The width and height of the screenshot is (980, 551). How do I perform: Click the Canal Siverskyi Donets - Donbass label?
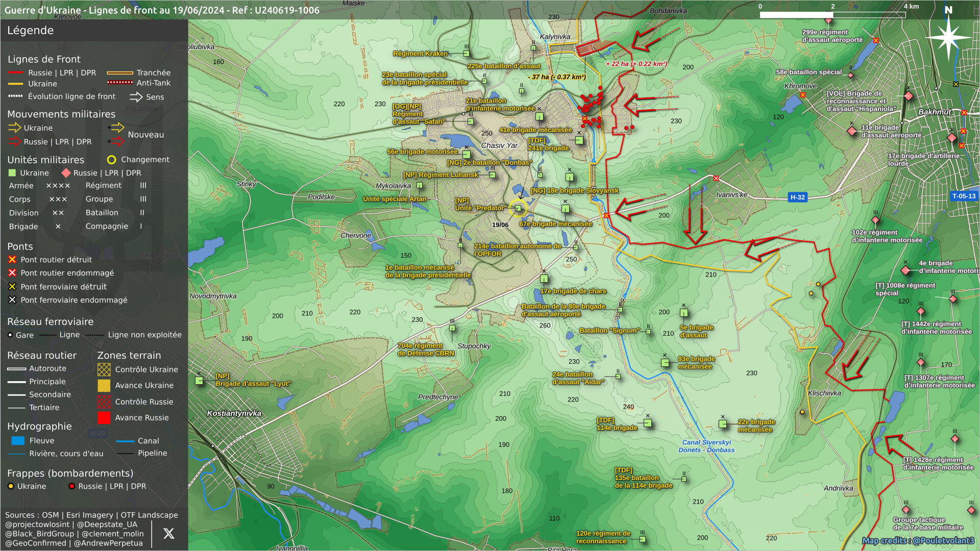[x=706, y=446]
